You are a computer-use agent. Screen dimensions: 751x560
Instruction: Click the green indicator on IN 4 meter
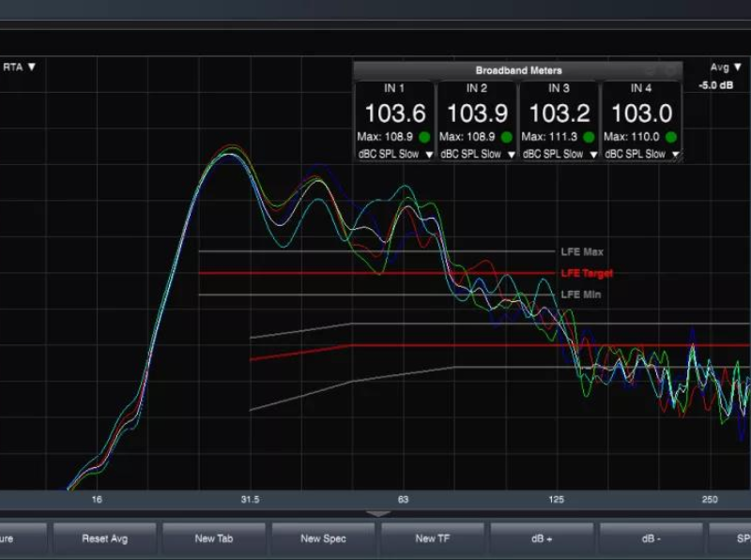(669, 137)
